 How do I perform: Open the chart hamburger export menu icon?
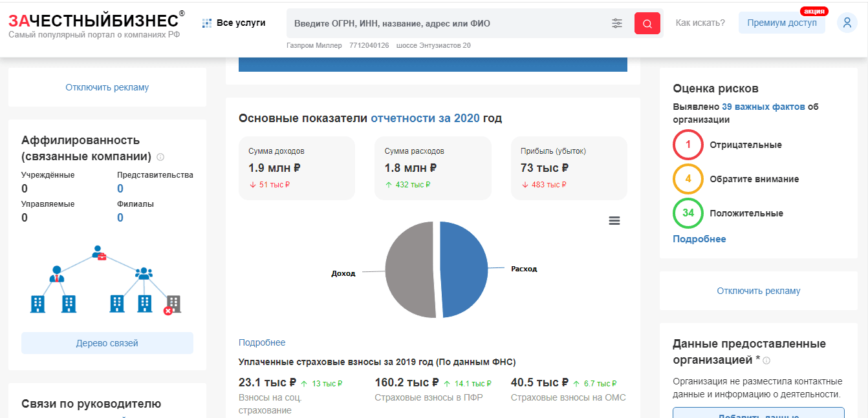click(614, 220)
